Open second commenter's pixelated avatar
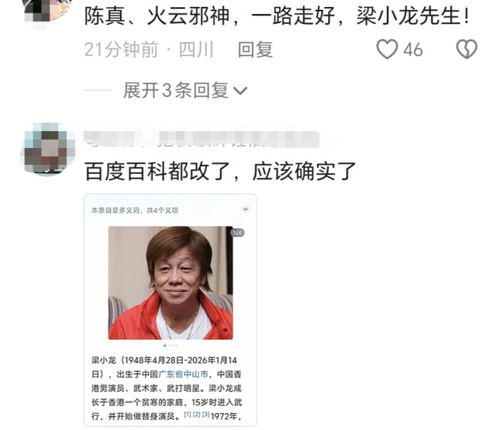The height and width of the screenshot is (430, 504). (x=50, y=149)
